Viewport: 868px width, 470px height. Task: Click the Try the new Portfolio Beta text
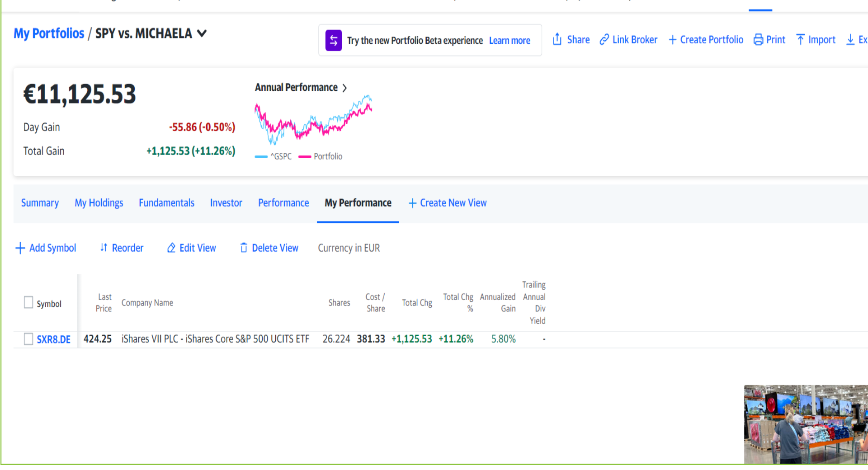pos(415,41)
